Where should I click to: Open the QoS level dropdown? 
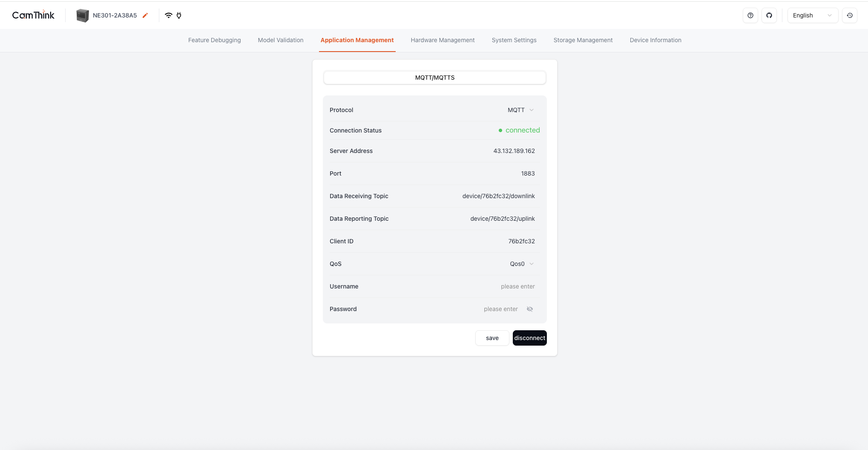coord(521,264)
